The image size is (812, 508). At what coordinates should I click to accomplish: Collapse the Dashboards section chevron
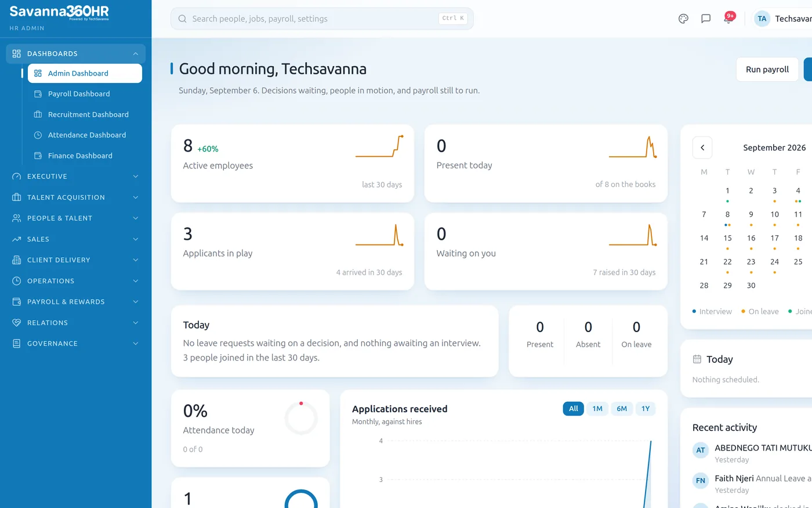point(135,53)
